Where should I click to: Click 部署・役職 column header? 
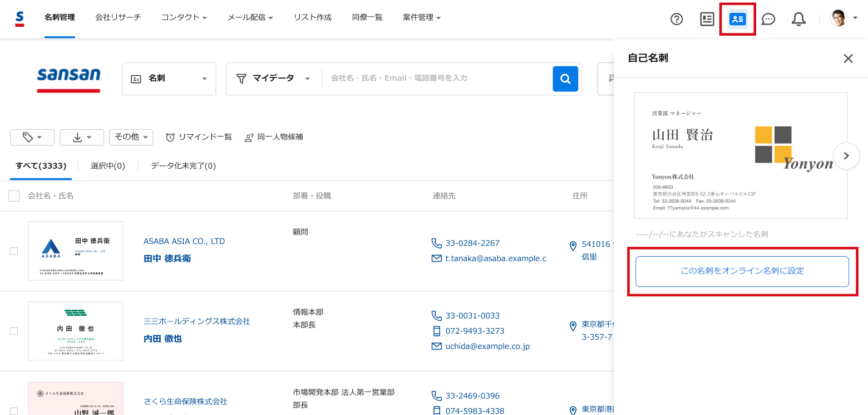[x=312, y=196]
